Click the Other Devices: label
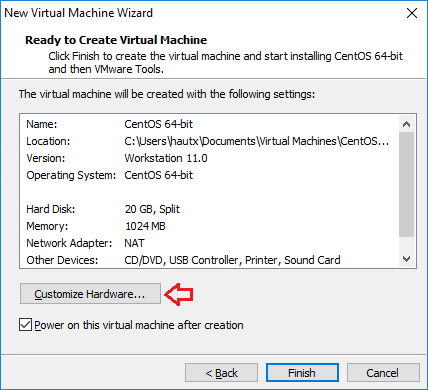The width and height of the screenshot is (428, 390). [62, 260]
